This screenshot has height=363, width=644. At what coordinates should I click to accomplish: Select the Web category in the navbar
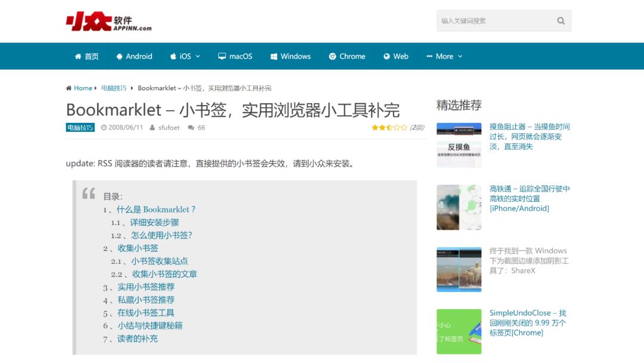(395, 56)
